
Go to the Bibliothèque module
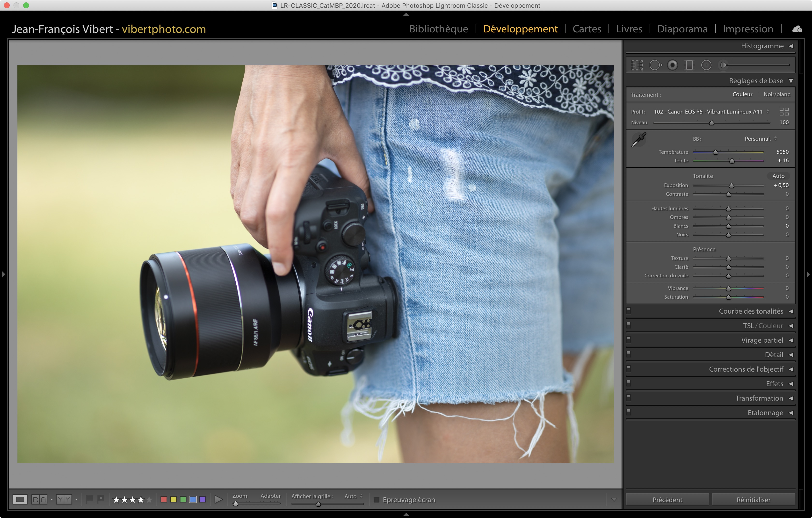[x=438, y=29]
